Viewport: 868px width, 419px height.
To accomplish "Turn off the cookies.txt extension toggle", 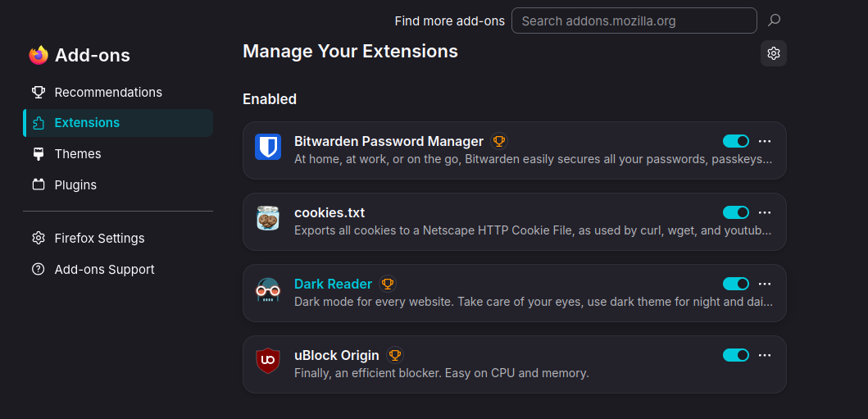I will pyautogui.click(x=736, y=212).
